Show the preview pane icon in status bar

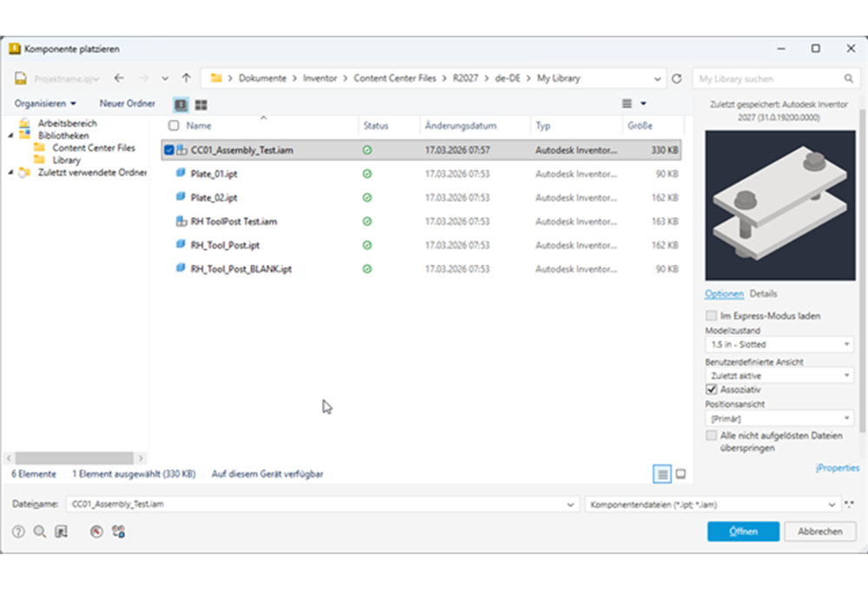coord(681,474)
